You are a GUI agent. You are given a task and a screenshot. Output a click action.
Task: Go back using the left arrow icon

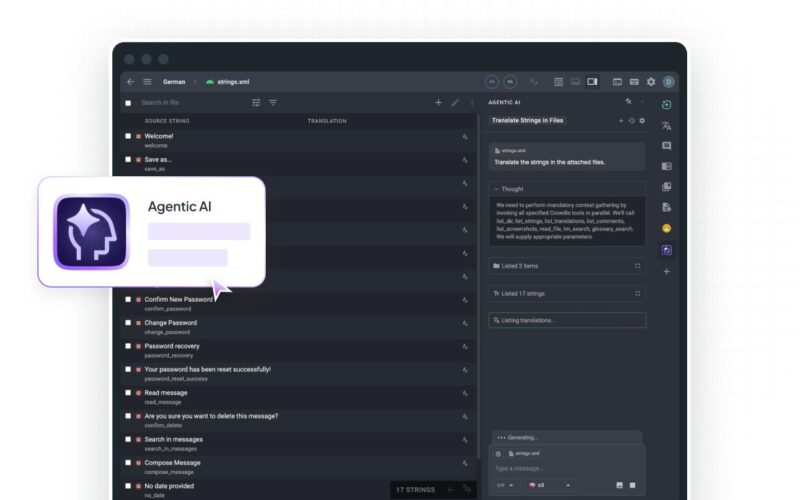pyautogui.click(x=131, y=82)
